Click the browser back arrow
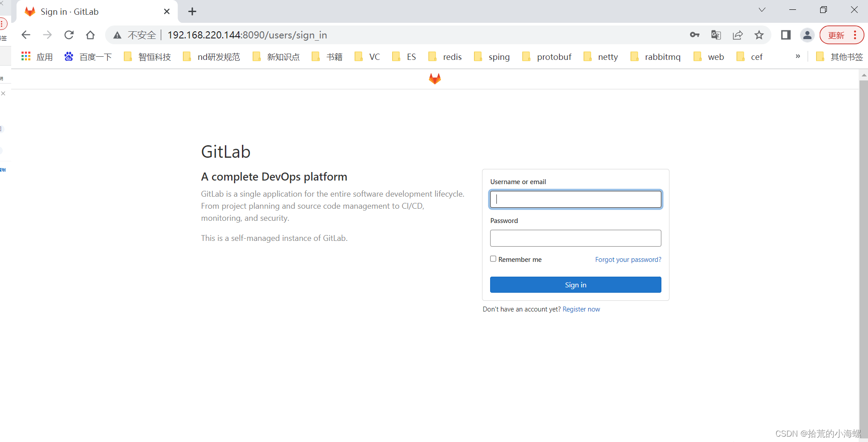The height and width of the screenshot is (442, 868). 26,35
